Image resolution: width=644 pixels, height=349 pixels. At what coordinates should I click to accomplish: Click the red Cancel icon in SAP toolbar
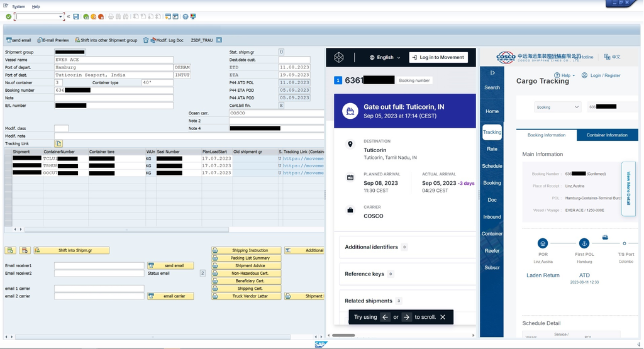pos(101,16)
